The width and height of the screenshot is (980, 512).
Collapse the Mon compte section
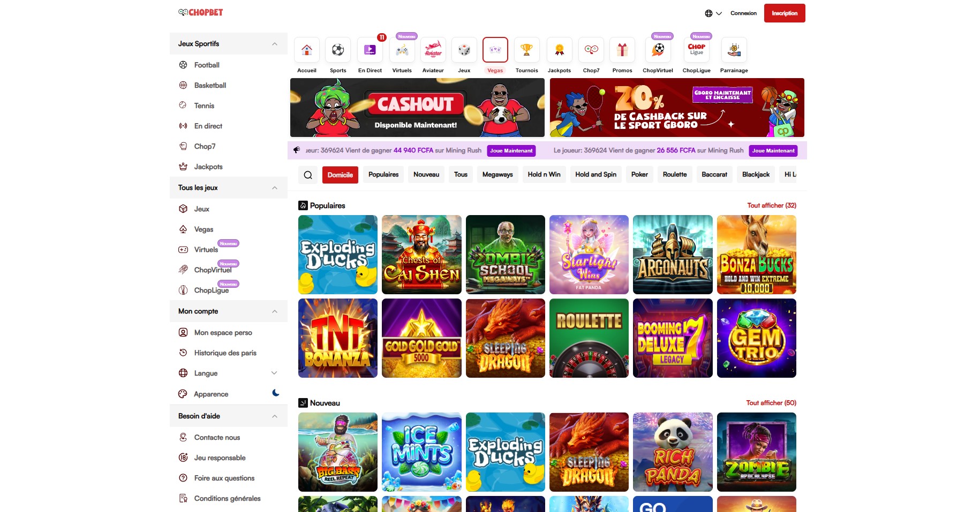tap(275, 311)
